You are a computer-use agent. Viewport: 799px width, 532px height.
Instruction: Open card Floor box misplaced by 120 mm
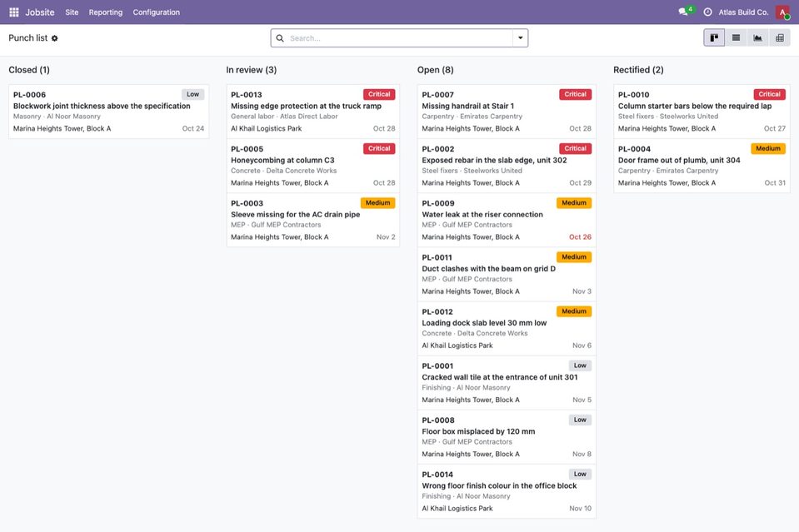click(x=507, y=437)
